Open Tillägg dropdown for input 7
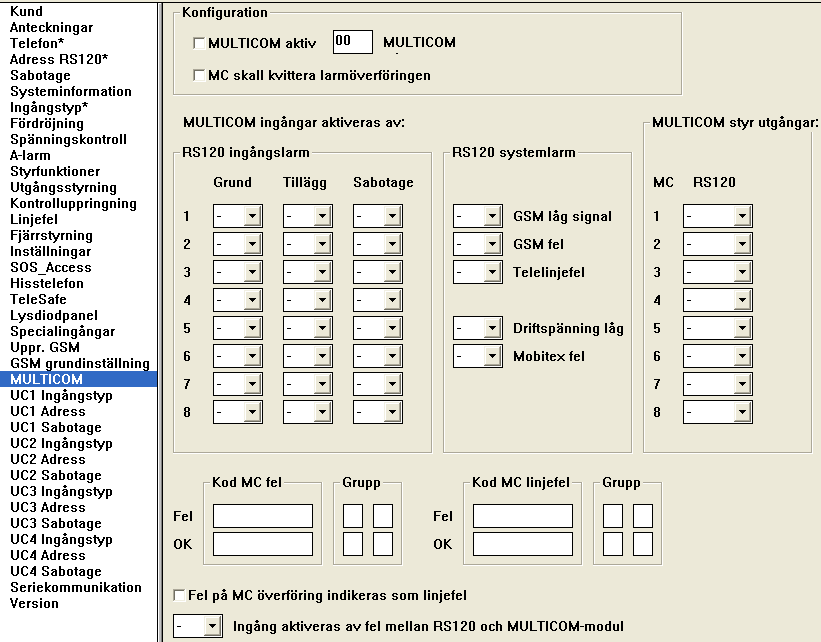The height and width of the screenshot is (642, 821). coord(308,384)
